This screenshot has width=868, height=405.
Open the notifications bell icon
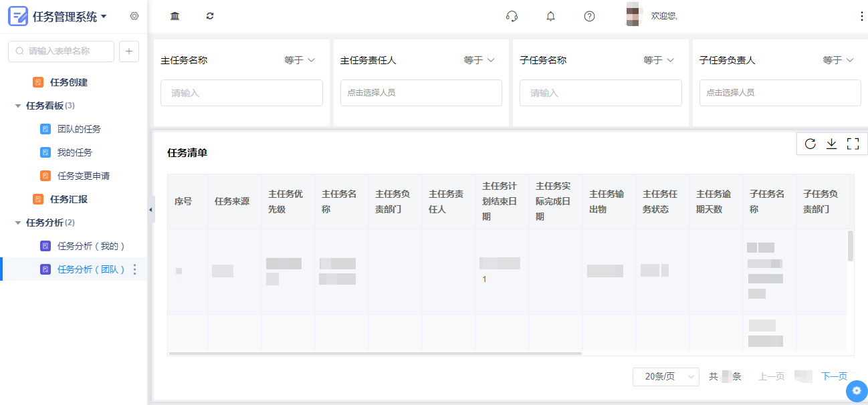[x=551, y=16]
